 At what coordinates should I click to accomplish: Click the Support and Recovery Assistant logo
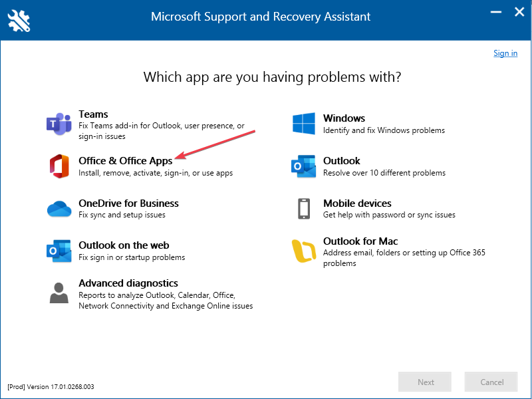18,19
